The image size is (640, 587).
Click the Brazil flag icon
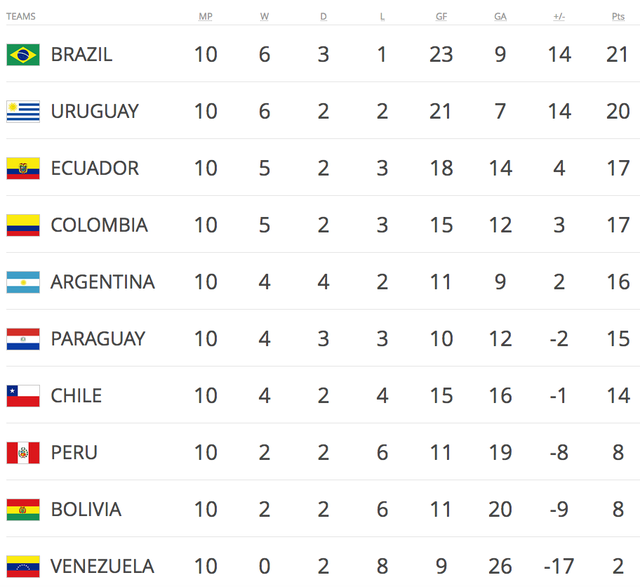coord(23,55)
